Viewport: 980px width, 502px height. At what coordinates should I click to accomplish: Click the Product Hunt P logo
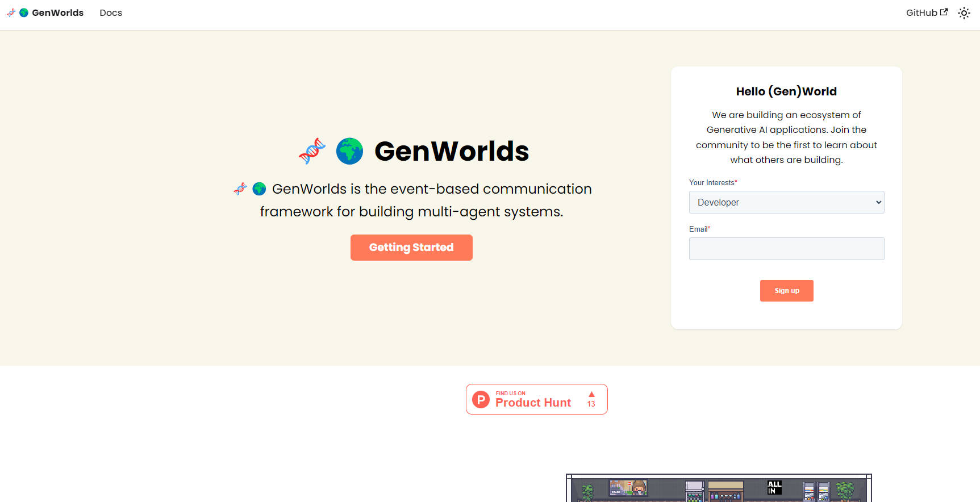[481, 400]
